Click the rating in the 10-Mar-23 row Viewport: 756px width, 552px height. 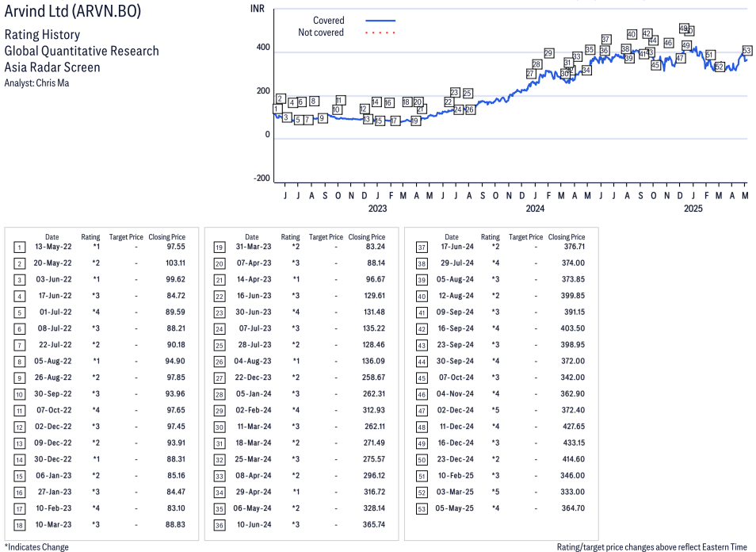tap(96, 524)
